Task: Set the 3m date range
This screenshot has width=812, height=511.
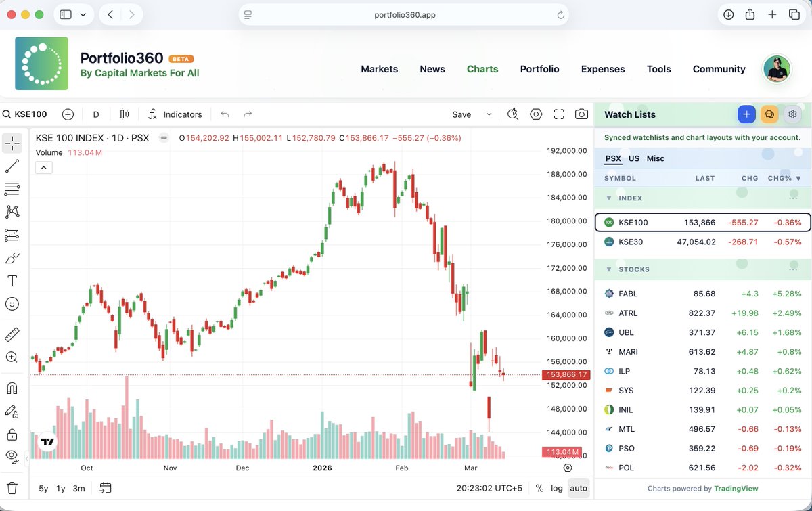Action: click(x=78, y=488)
